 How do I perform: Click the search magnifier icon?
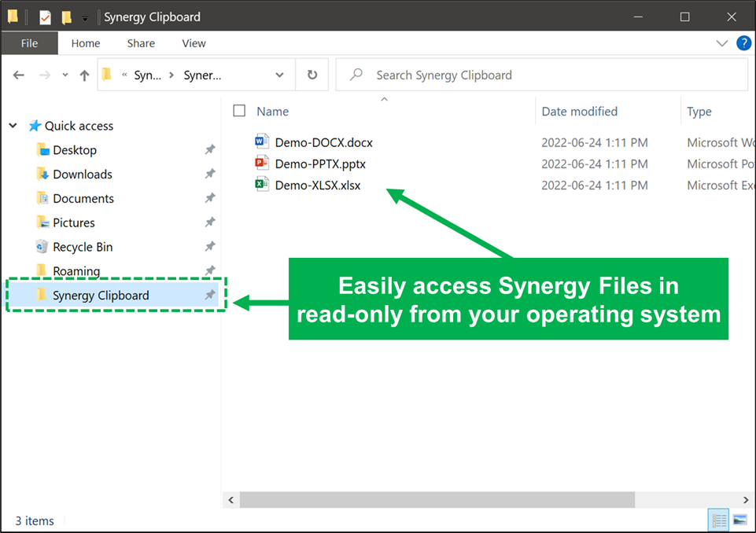point(356,75)
